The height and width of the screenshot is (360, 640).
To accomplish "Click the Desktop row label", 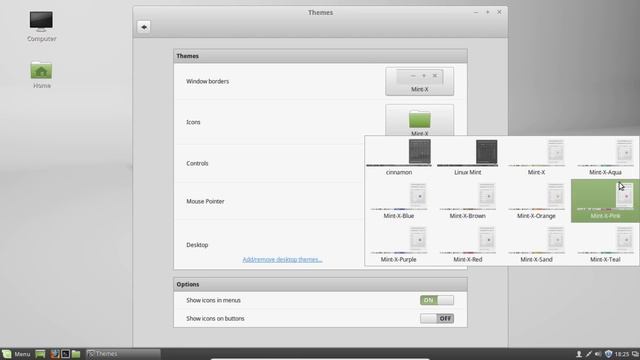I will click(197, 245).
